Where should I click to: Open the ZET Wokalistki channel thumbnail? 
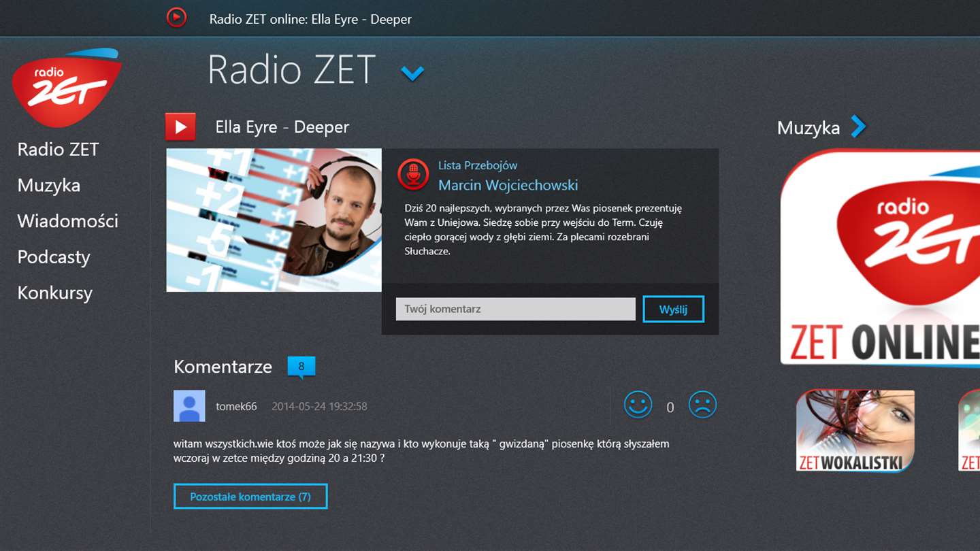tap(855, 431)
